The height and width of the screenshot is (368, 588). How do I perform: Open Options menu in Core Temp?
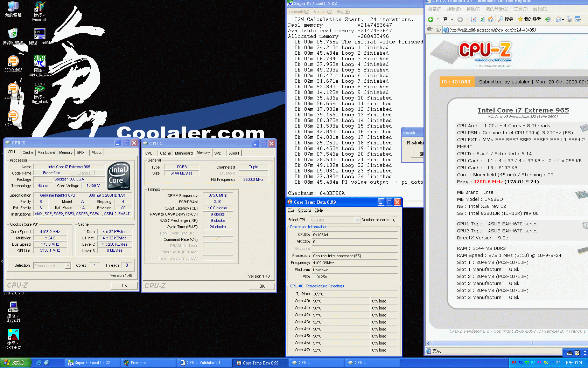(304, 210)
